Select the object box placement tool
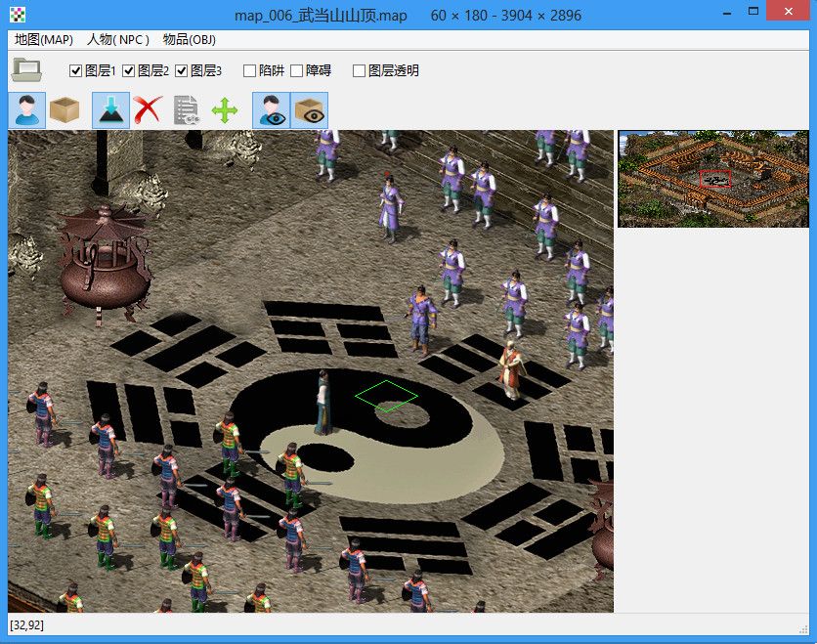817x644 pixels. click(64, 110)
